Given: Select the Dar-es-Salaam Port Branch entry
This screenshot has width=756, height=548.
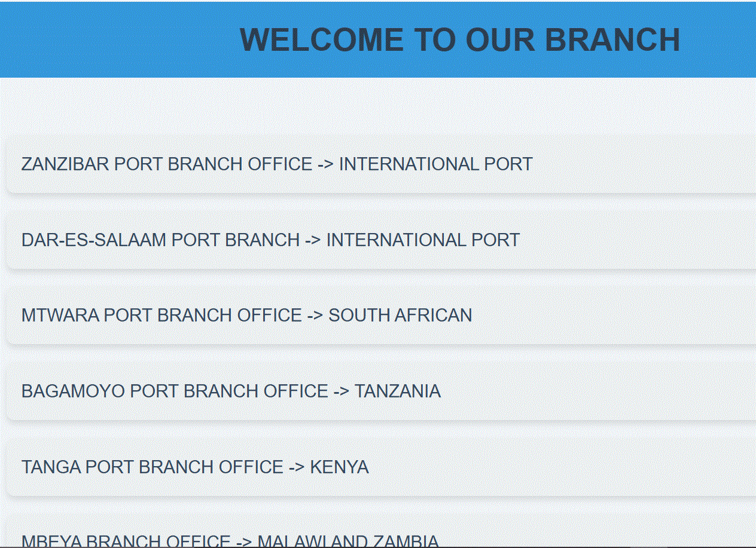Looking at the screenshot, I should point(382,240).
